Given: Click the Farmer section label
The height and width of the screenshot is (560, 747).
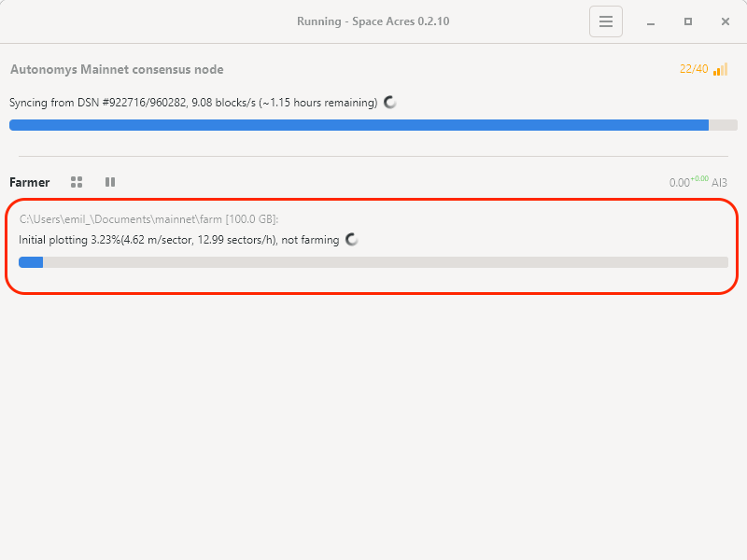Looking at the screenshot, I should point(29,182).
